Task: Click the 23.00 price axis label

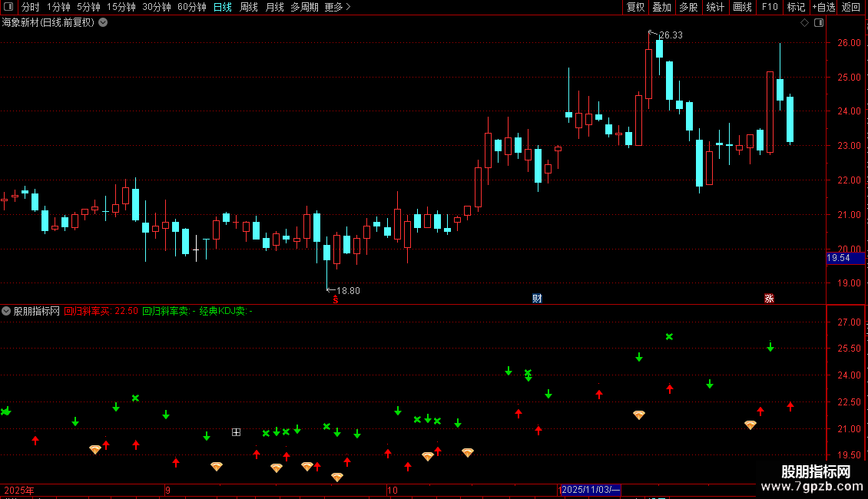Action: click(849, 146)
